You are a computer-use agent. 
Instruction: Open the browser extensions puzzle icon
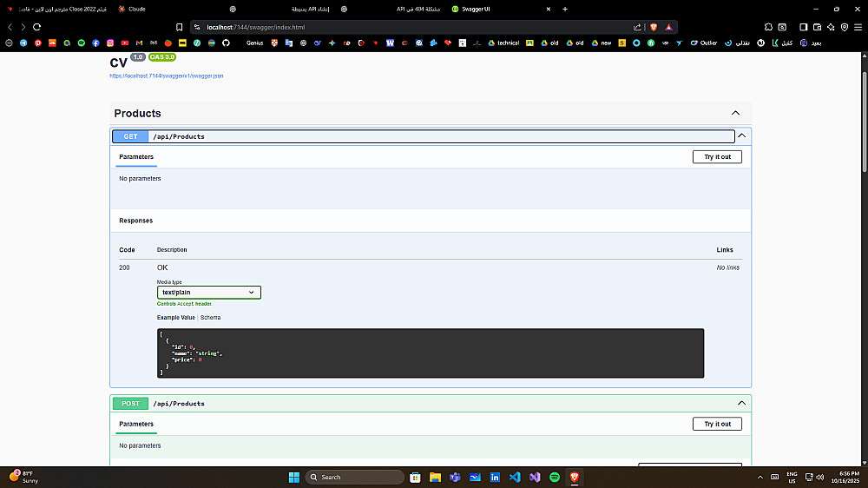tap(768, 27)
